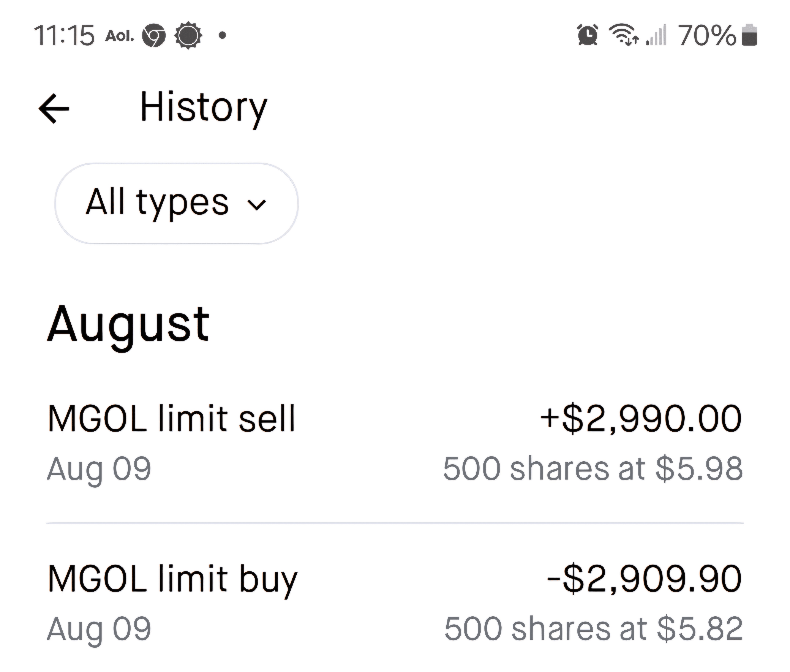790x672 pixels.
Task: Tap the alarm clock status icon
Action: coord(588,35)
